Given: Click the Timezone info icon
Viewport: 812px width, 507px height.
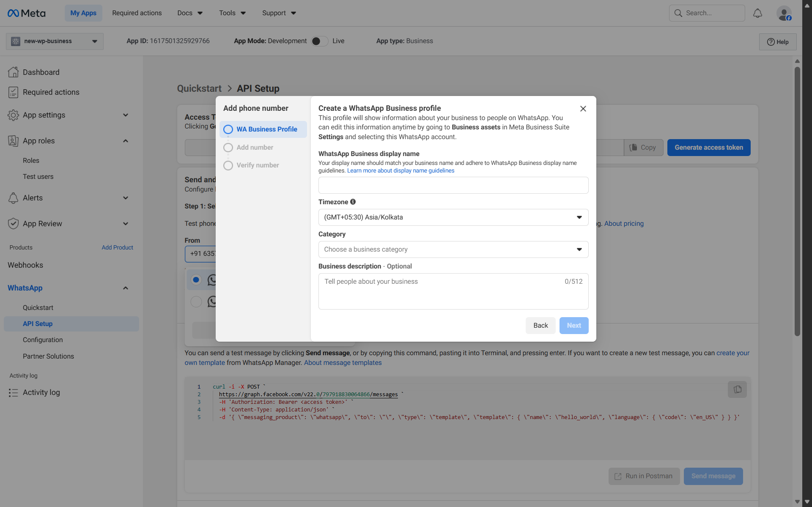Looking at the screenshot, I should [x=353, y=202].
